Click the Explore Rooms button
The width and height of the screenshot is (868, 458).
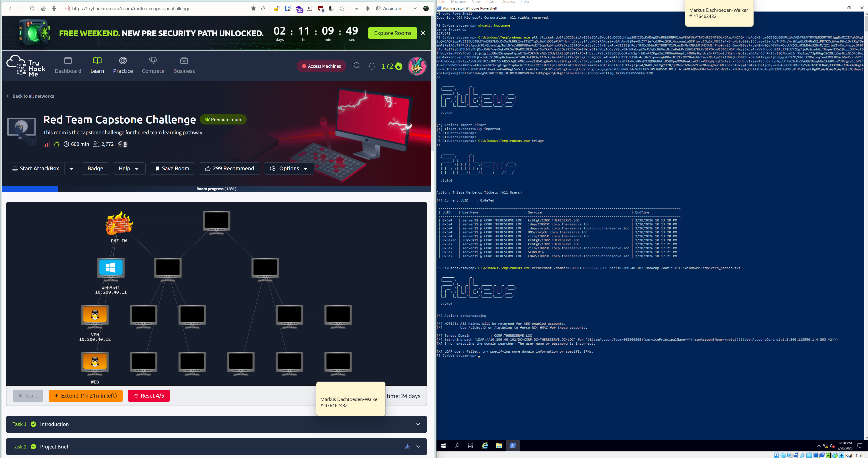(392, 33)
